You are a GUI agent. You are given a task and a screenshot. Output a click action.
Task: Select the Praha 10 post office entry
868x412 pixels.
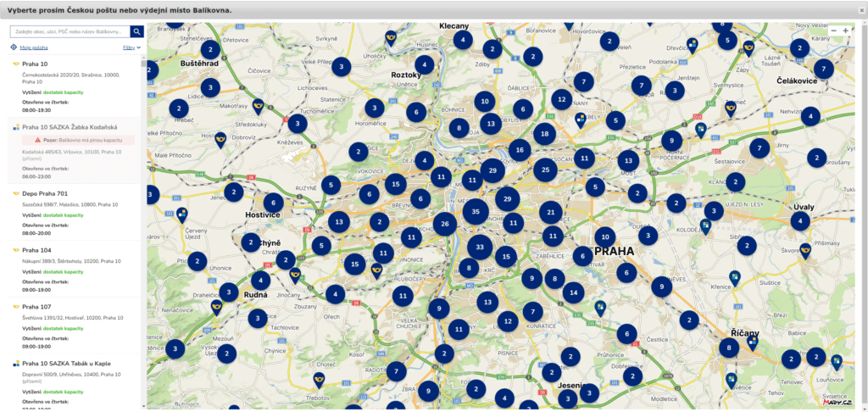point(75,89)
